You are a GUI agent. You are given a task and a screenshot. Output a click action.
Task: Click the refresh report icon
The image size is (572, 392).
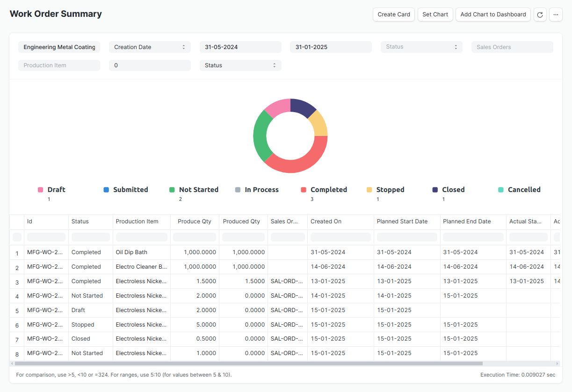click(540, 14)
